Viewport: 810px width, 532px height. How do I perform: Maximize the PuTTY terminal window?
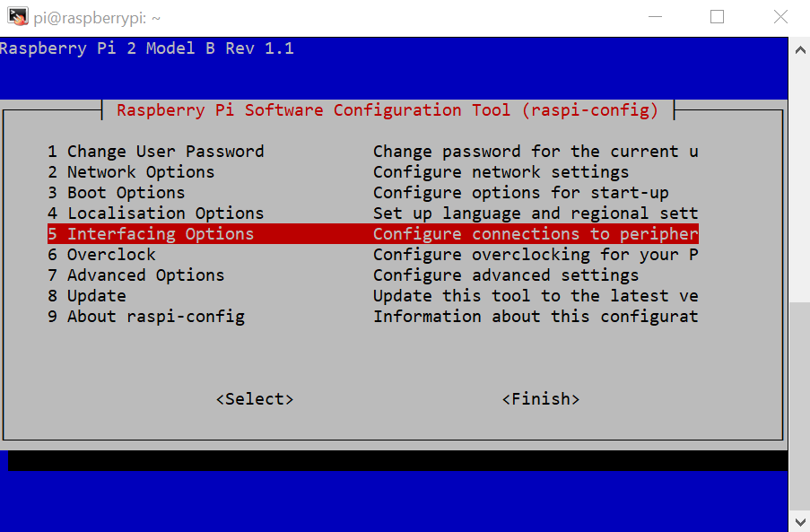point(717,17)
